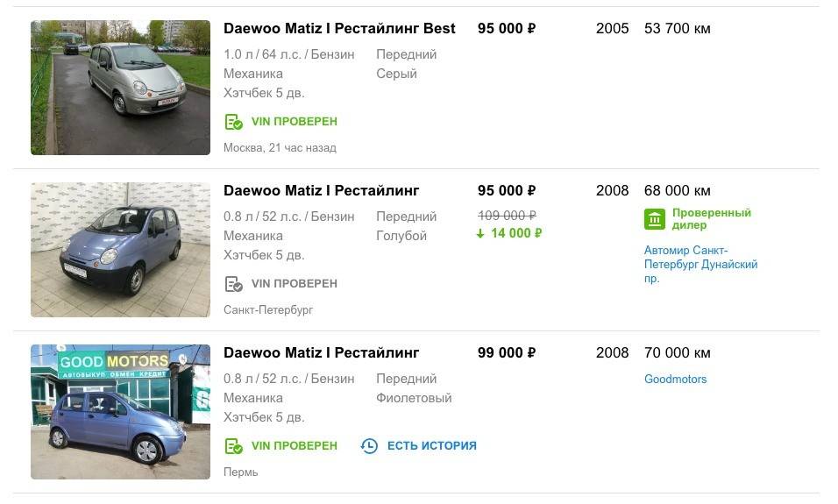Viewport: 838px width, 504px height.
Task: Click the green verified dealer bank icon
Action: tap(654, 219)
